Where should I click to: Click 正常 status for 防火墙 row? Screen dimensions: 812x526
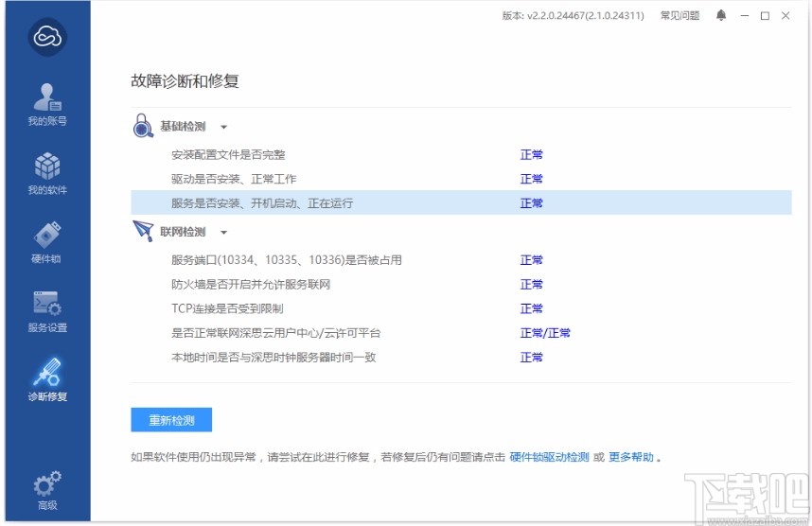click(x=531, y=284)
